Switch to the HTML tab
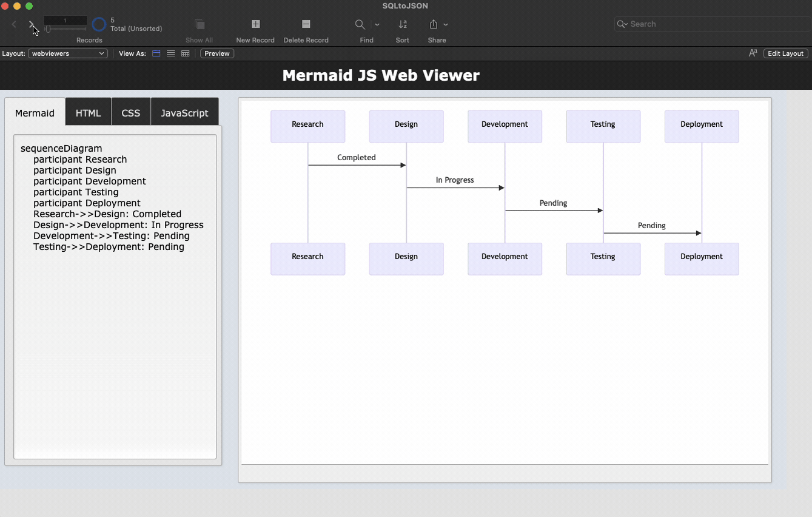Image resolution: width=812 pixels, height=517 pixels. (x=87, y=112)
